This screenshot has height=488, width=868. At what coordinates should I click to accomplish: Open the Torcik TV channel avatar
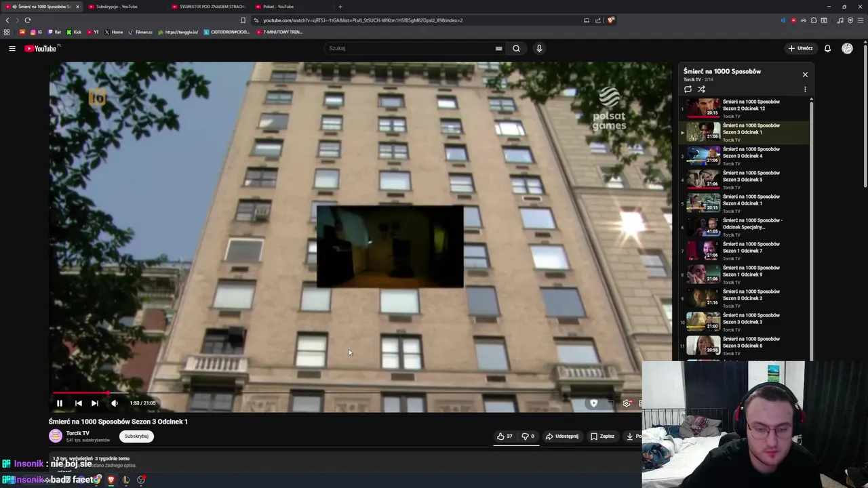[x=55, y=436]
